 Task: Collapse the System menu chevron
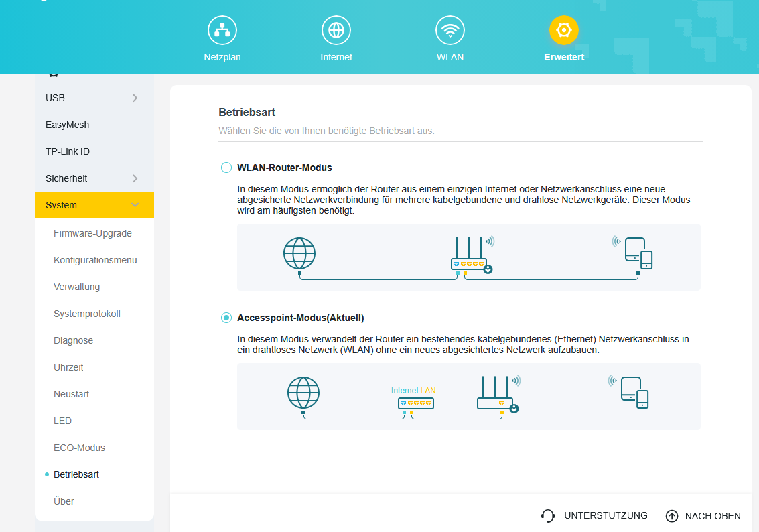click(x=135, y=205)
